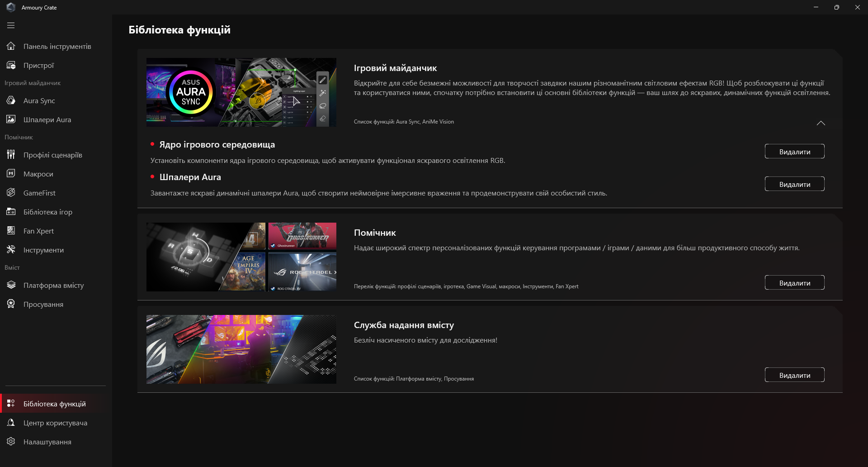Viewport: 868px width, 467px height.
Task: Open Бібліотека ігор menu entry
Action: [x=56, y=212]
